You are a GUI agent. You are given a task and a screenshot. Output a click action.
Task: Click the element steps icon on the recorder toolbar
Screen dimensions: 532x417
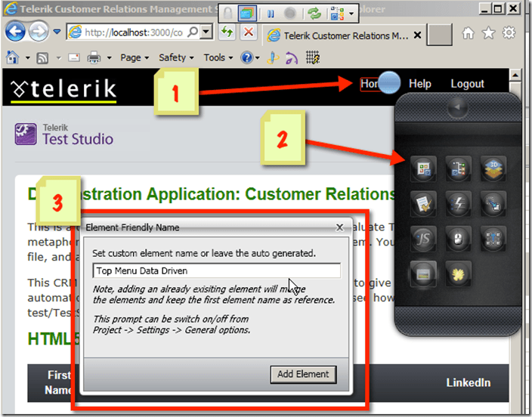click(337, 14)
